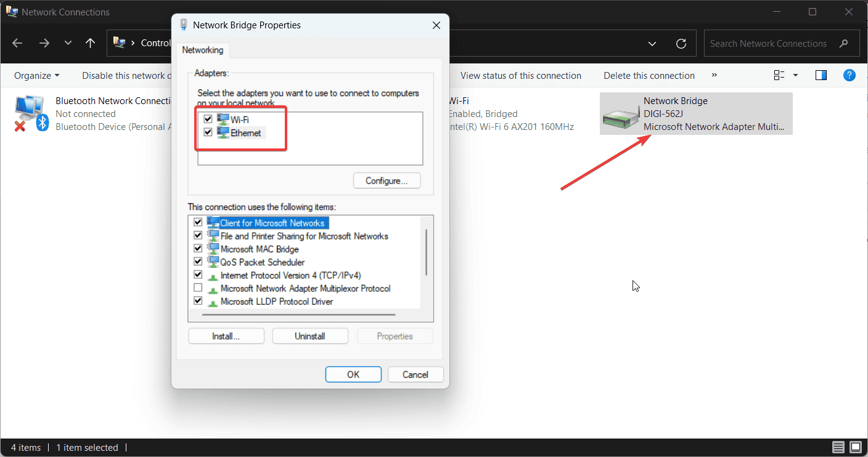Click the items list vertical scrollbar
Screen dimensions: 868x457
point(426,251)
